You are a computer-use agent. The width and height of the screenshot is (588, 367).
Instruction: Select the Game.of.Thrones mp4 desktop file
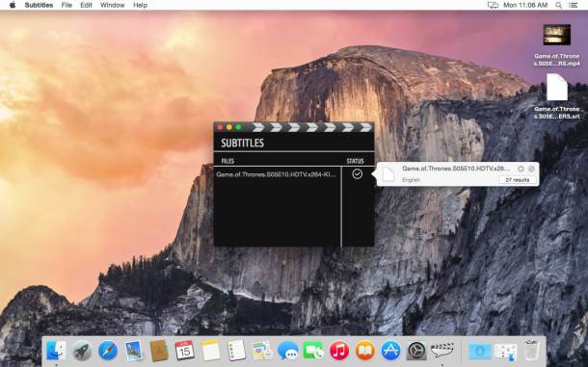557,45
